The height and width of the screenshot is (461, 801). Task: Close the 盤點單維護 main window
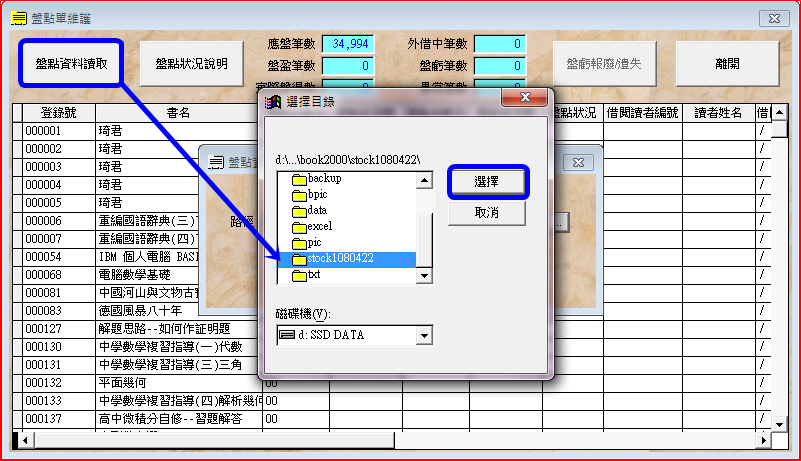[774, 18]
